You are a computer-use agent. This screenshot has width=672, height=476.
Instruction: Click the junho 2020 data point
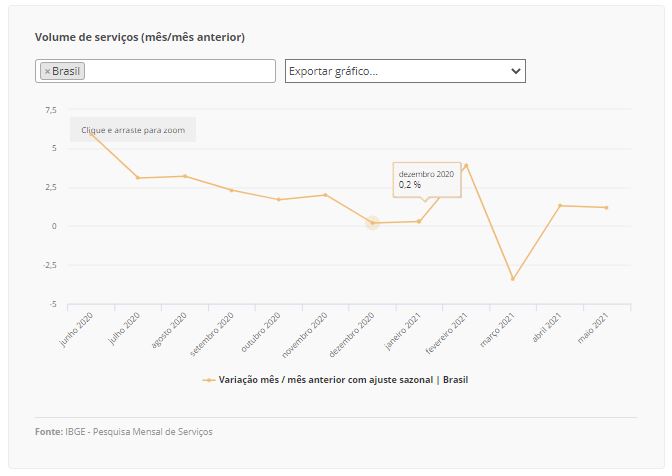92,132
